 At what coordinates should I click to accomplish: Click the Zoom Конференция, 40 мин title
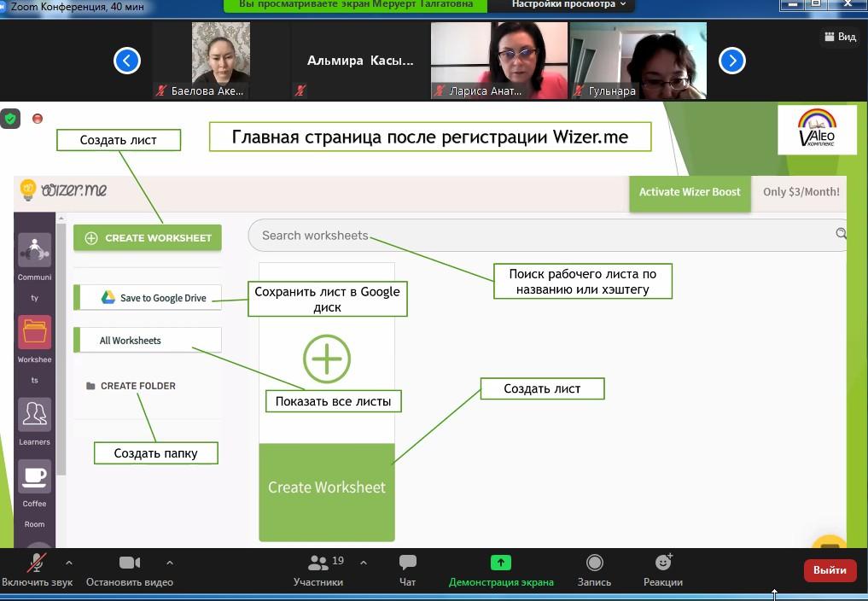[x=77, y=7]
